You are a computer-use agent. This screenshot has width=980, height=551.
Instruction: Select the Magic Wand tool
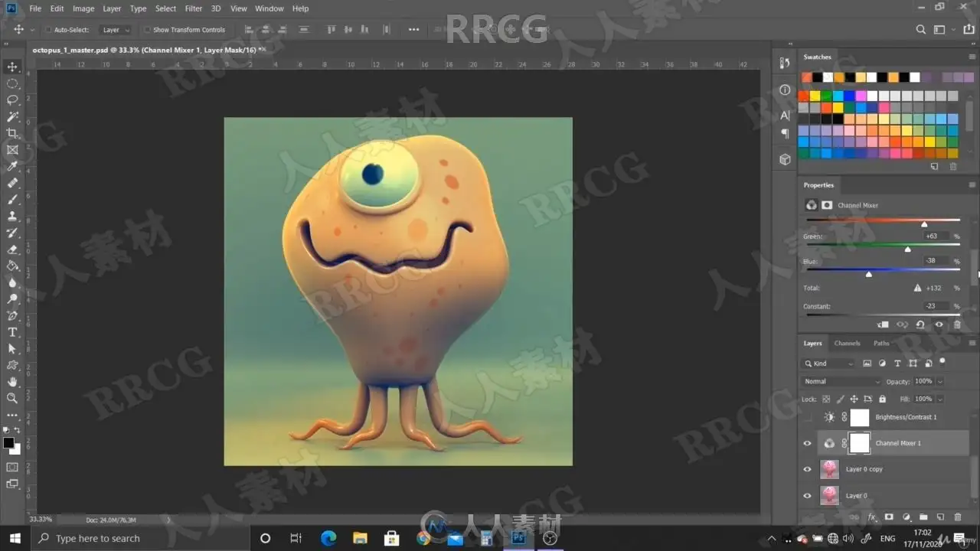click(x=12, y=116)
